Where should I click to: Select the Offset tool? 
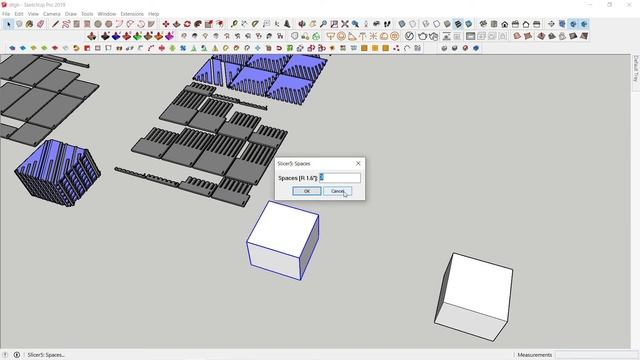219,24
